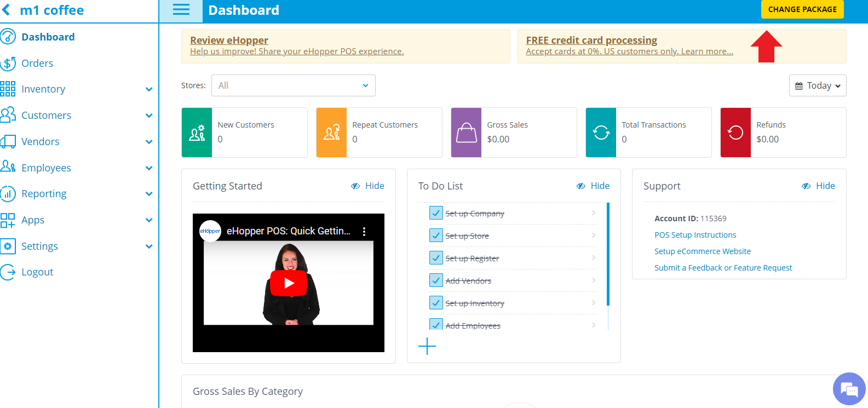Hide the To Do List panel
Image resolution: width=868 pixels, height=408 pixels.
pos(593,186)
